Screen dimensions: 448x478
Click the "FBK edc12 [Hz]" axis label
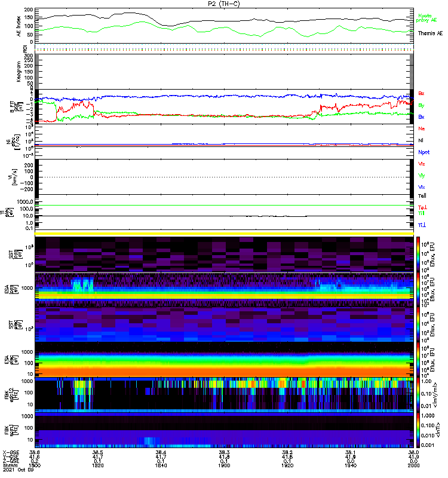(11, 395)
